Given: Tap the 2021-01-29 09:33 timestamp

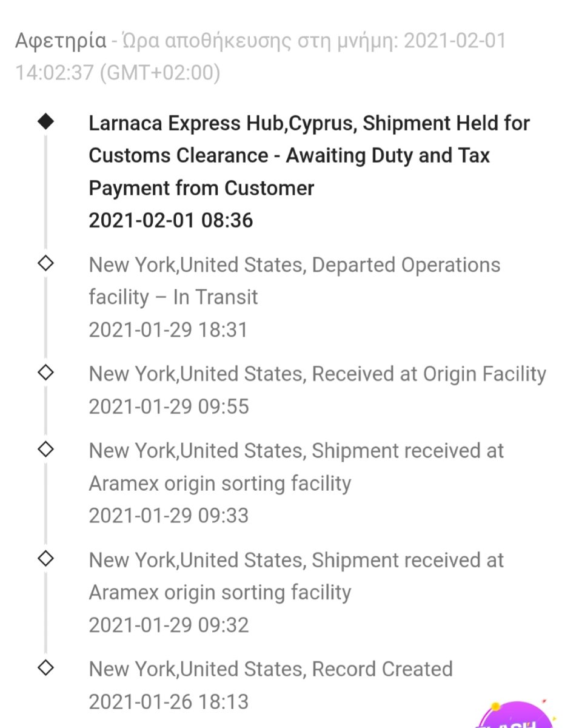Looking at the screenshot, I should tap(169, 516).
